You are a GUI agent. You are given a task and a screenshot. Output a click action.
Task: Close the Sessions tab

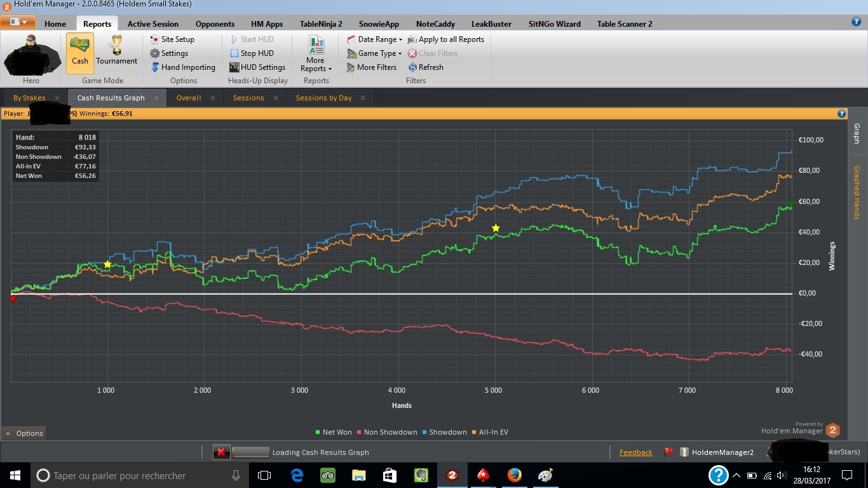[276, 98]
